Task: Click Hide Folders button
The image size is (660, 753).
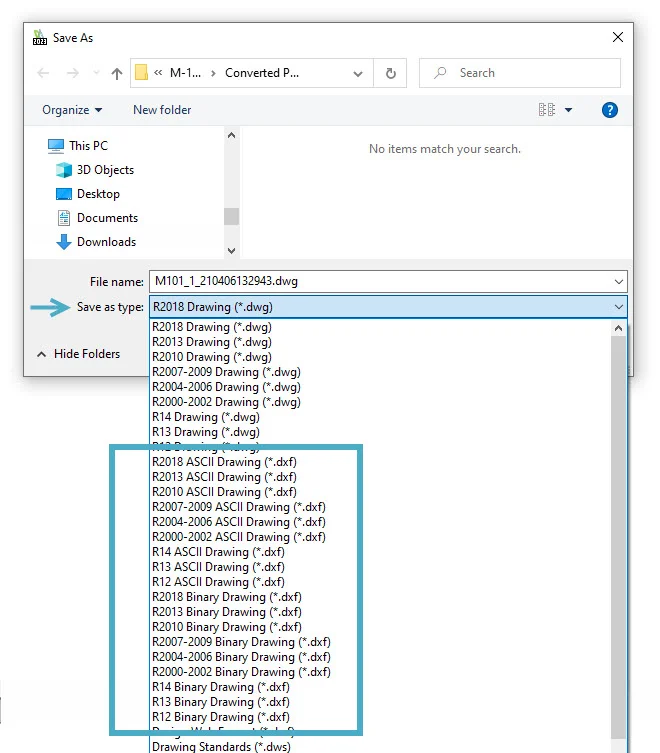Action: pyautogui.click(x=78, y=354)
